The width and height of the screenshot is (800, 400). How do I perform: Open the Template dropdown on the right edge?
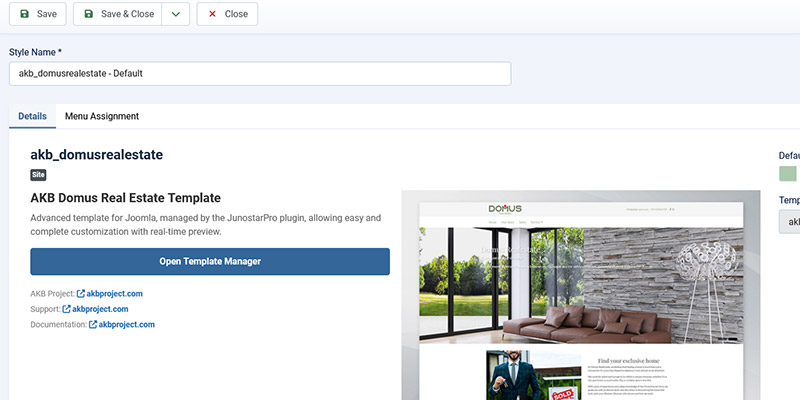pos(789,221)
